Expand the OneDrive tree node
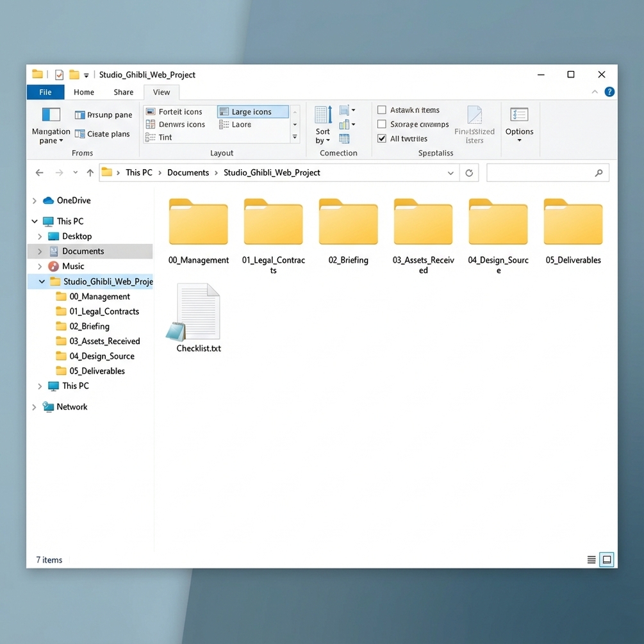 [35, 201]
